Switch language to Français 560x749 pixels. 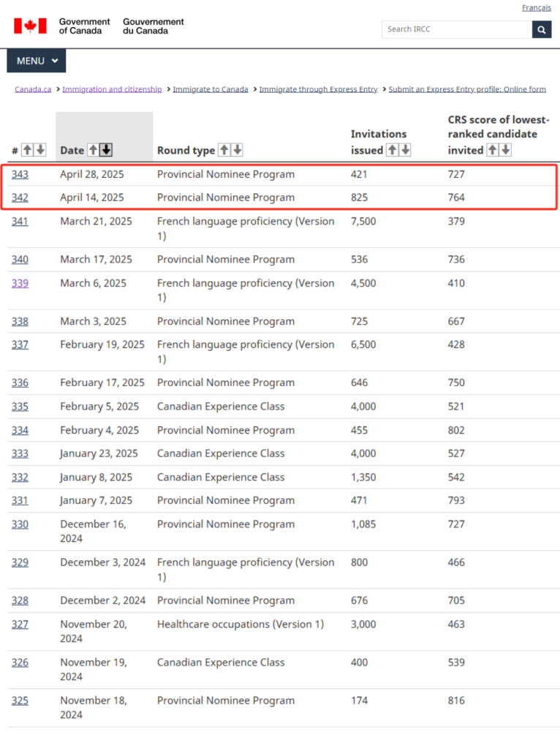[x=536, y=7]
